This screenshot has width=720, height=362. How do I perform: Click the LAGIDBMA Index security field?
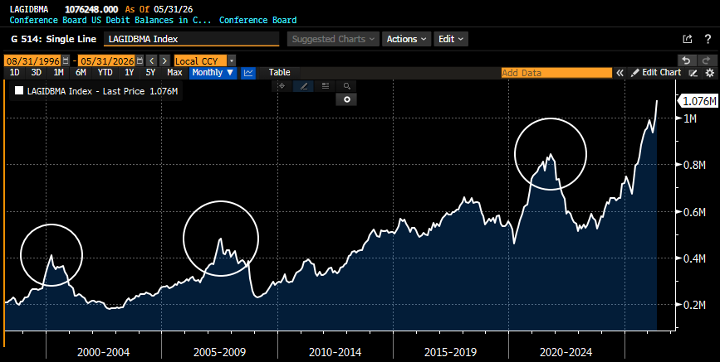[191, 39]
